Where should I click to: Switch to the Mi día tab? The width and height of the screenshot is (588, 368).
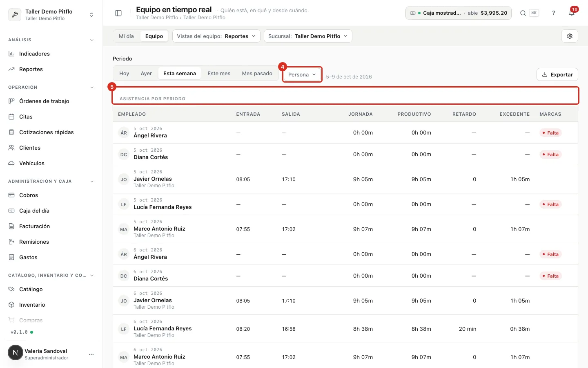click(126, 36)
